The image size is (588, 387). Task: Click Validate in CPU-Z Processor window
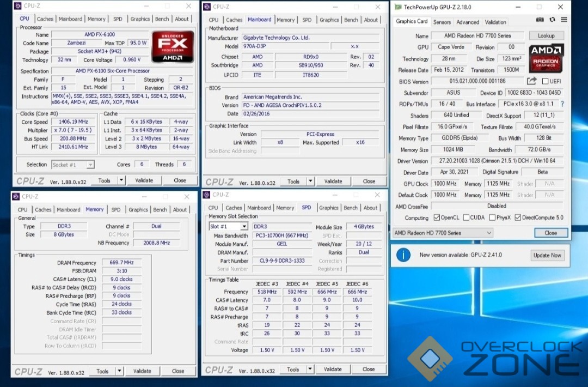click(144, 180)
